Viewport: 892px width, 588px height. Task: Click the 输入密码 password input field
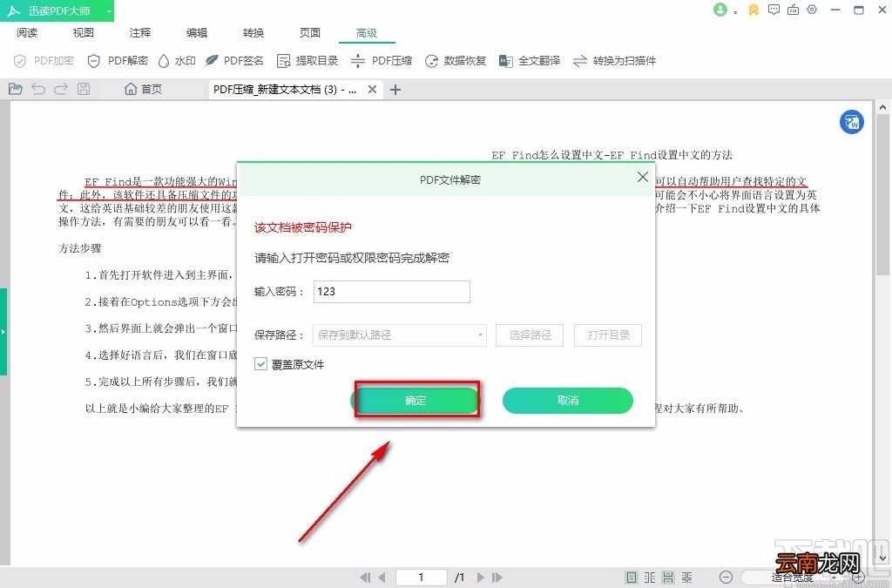pyautogui.click(x=391, y=291)
